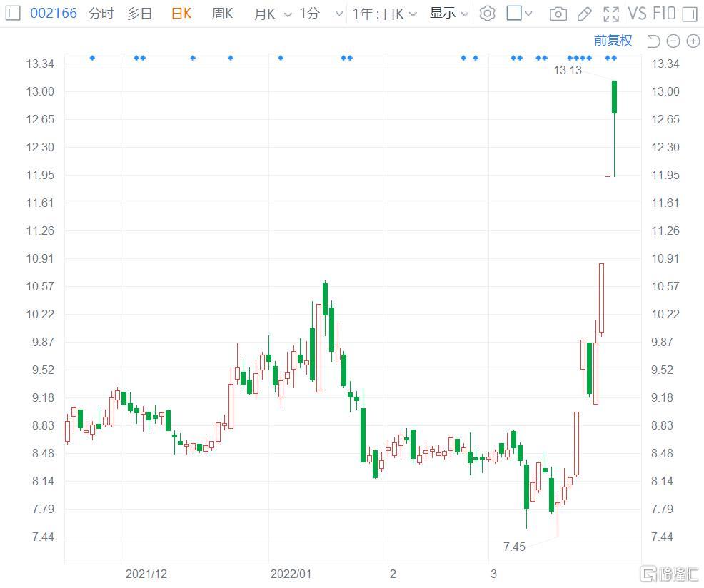Viewport: 704px width, 588px height.
Task: Activate the pencil drawing tool
Action: 584,14
